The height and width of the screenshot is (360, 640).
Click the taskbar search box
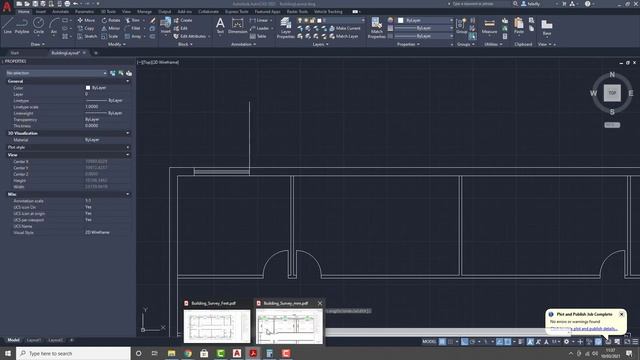[73, 353]
